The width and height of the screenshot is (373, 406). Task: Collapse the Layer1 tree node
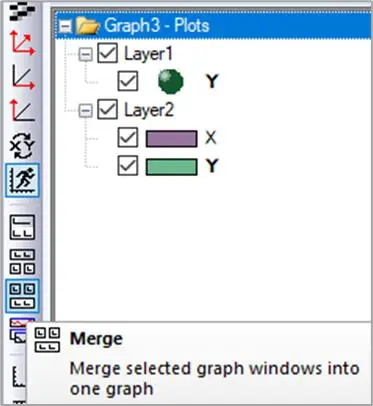tap(85, 54)
